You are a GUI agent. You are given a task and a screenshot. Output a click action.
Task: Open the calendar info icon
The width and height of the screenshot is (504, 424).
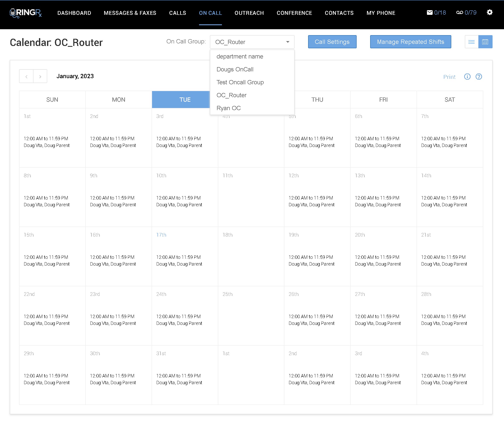(467, 77)
